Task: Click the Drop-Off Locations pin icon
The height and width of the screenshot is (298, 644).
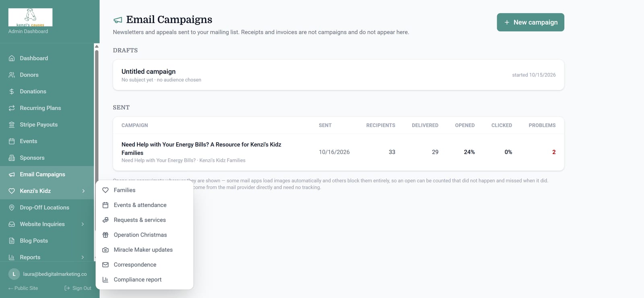Action: click(12, 208)
